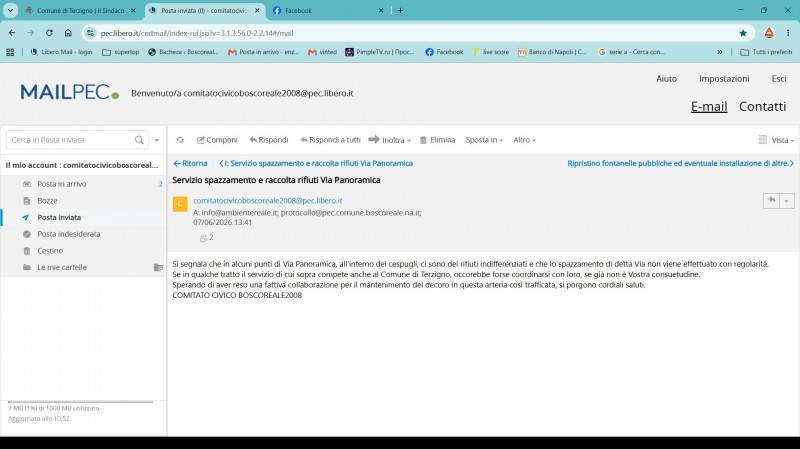
Task: Click the Il mio account header
Action: [82, 165]
